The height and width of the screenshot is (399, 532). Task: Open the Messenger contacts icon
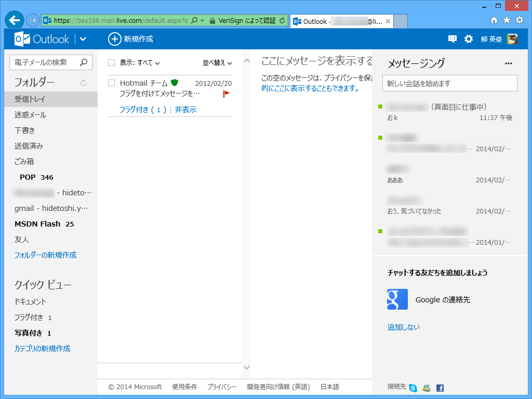coord(426,388)
